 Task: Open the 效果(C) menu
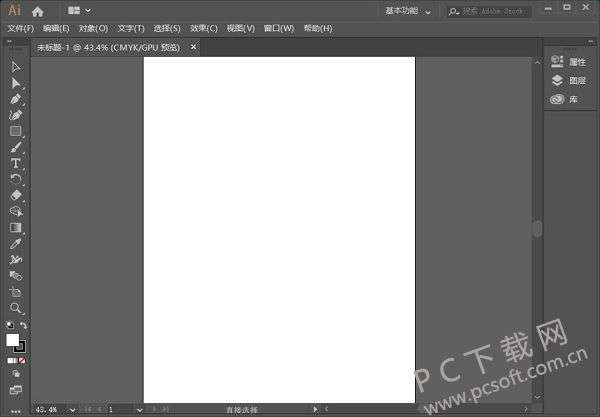204,28
